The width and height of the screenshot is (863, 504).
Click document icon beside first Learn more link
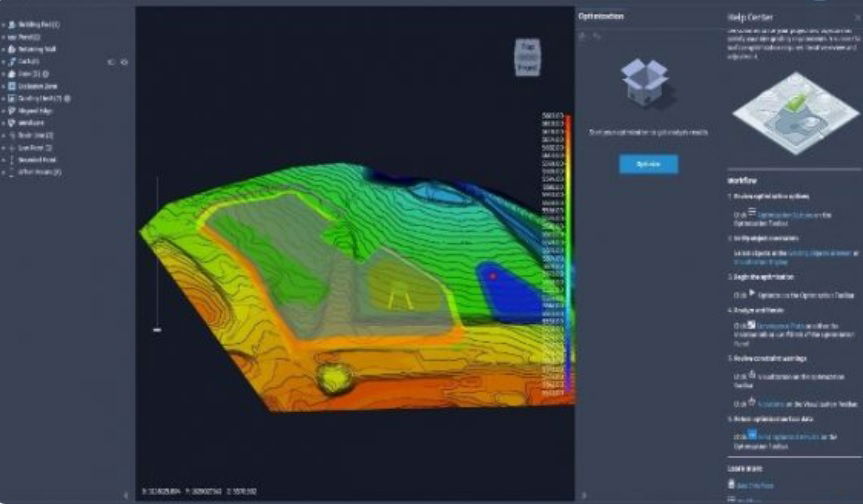pyautogui.click(x=731, y=484)
